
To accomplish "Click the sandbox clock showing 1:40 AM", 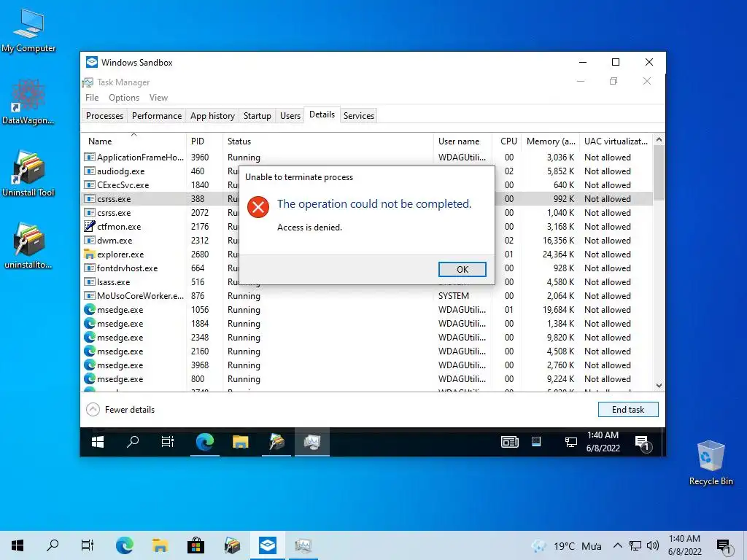I will pyautogui.click(x=603, y=442).
